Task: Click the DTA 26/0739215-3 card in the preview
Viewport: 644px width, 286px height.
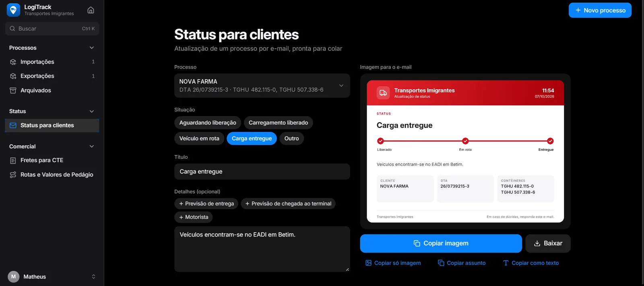Action: [465, 189]
